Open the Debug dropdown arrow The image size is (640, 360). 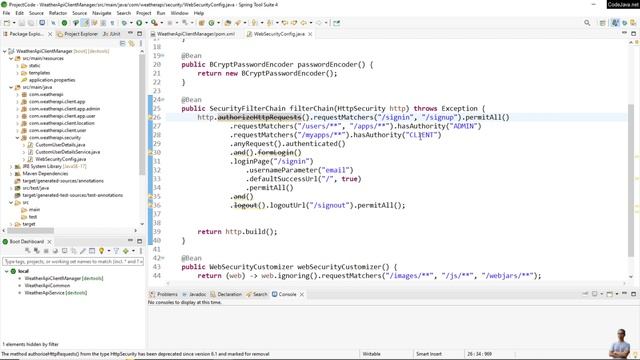(x=131, y=23)
